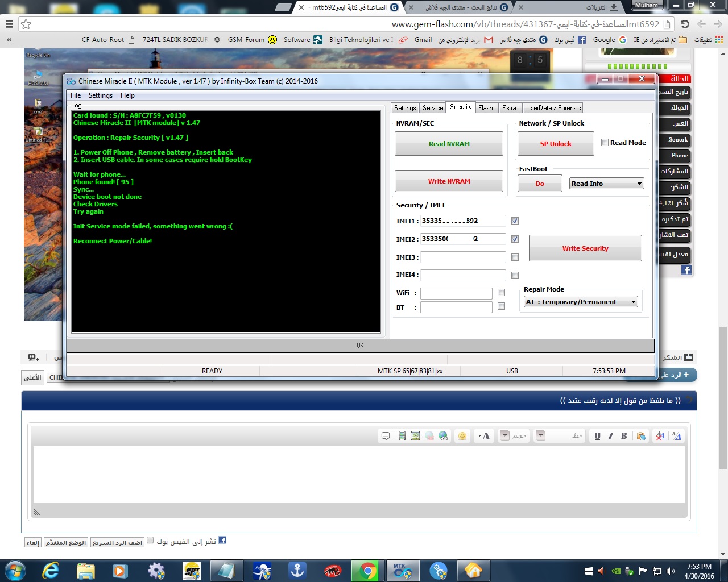Click the insert link globe icon
Viewport: 728px width, 582px height.
coord(443,436)
